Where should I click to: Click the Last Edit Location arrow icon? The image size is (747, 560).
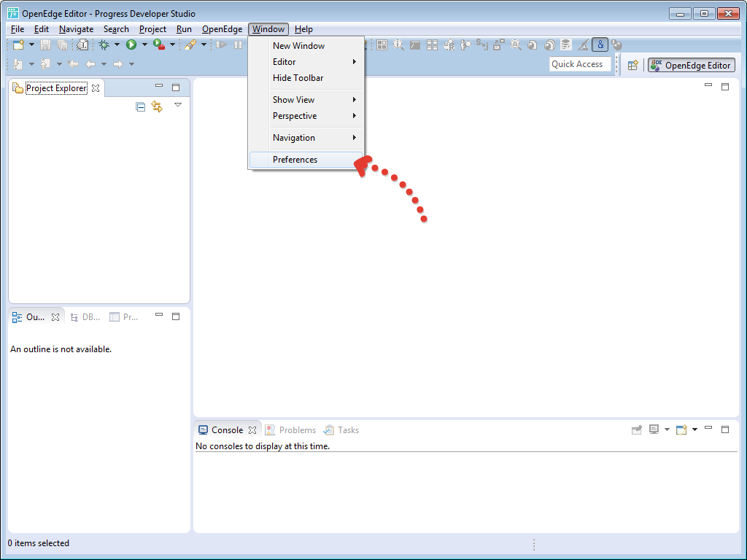73,64
